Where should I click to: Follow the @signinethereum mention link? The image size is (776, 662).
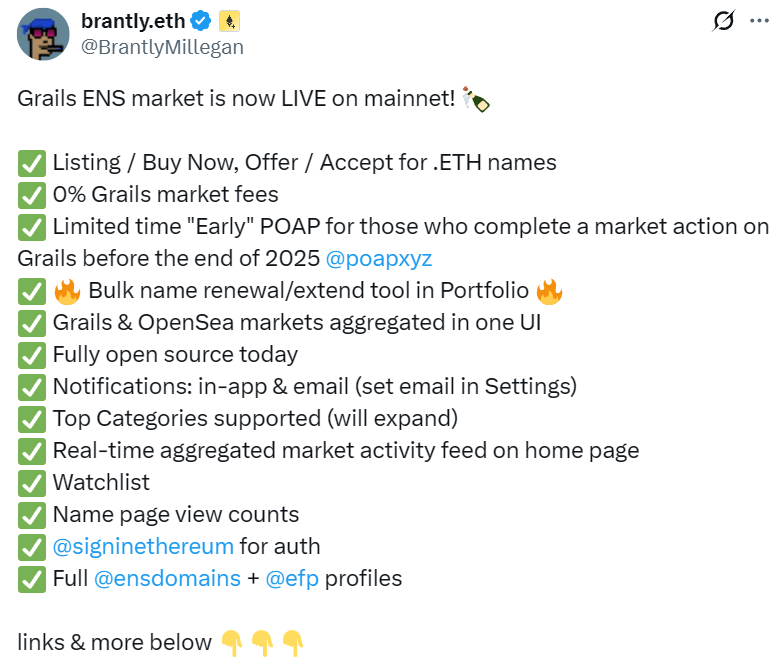point(143,546)
